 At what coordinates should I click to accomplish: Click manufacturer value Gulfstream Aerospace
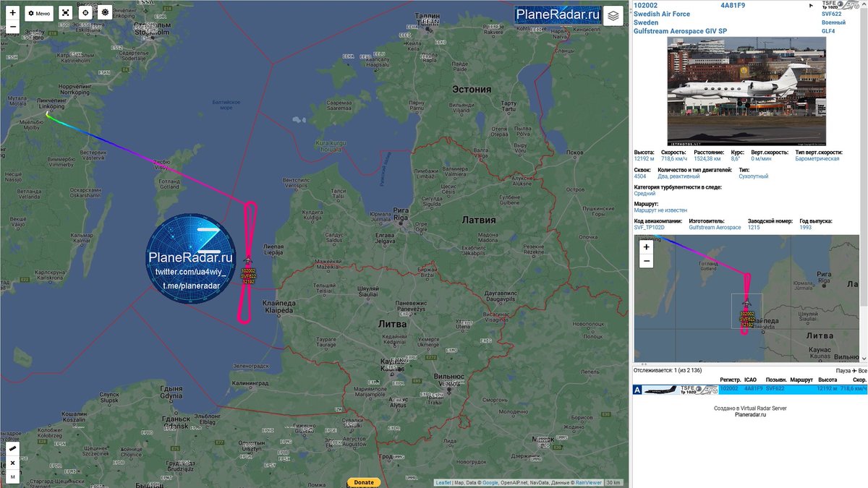tap(715, 228)
